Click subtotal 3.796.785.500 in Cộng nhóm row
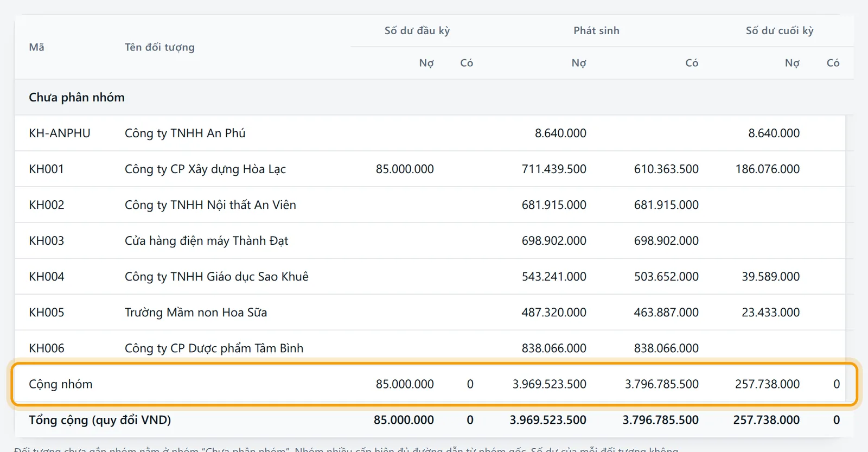 [x=662, y=384]
